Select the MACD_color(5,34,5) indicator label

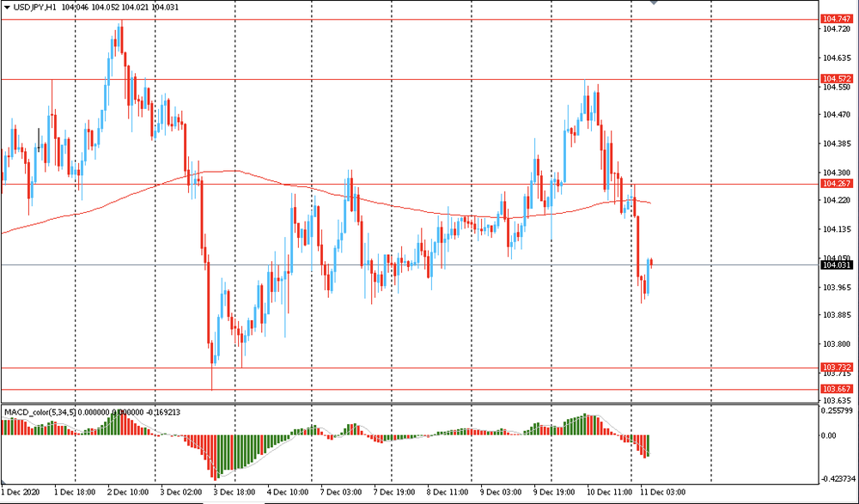[x=39, y=412]
